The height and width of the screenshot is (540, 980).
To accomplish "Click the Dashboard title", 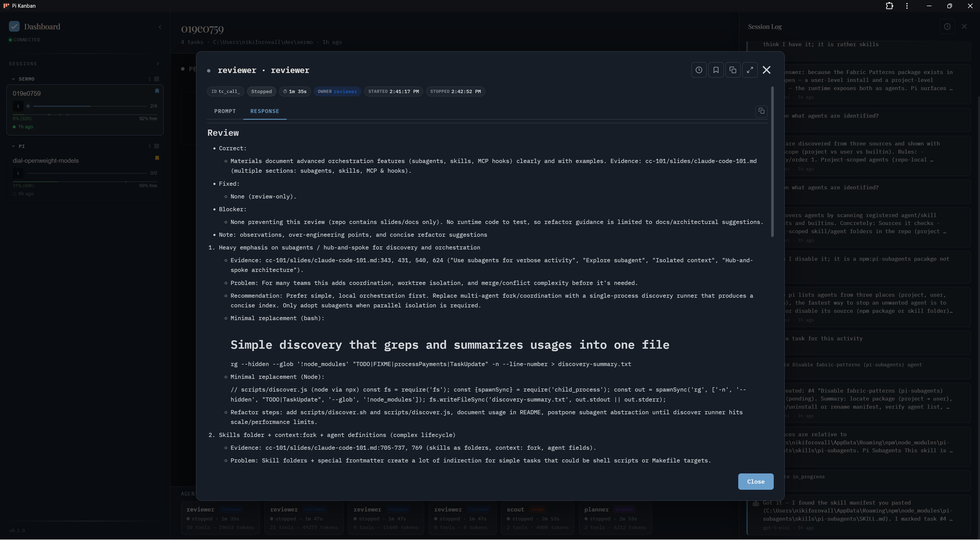I will tap(42, 27).
